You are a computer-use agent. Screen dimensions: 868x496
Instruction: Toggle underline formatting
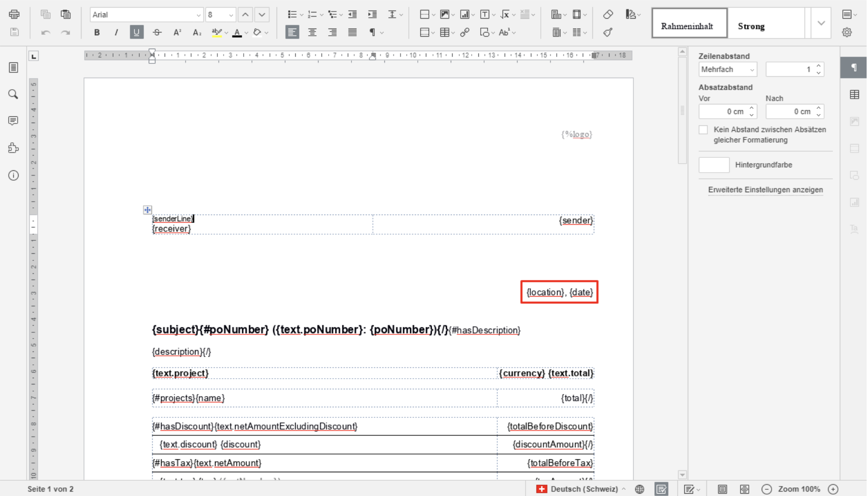136,32
